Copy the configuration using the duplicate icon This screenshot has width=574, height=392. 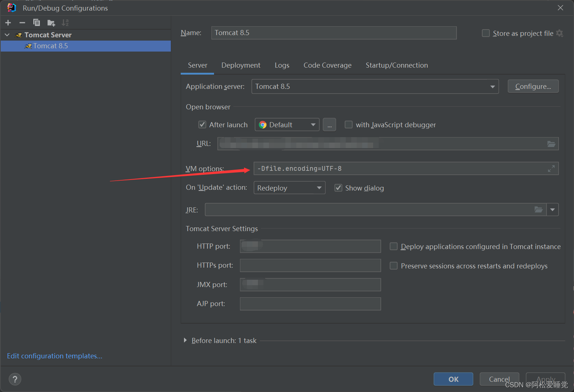click(36, 23)
